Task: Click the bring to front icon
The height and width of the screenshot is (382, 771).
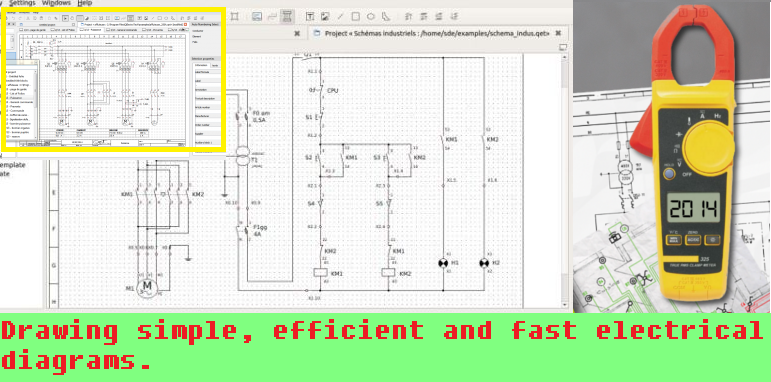Action: click(x=408, y=16)
